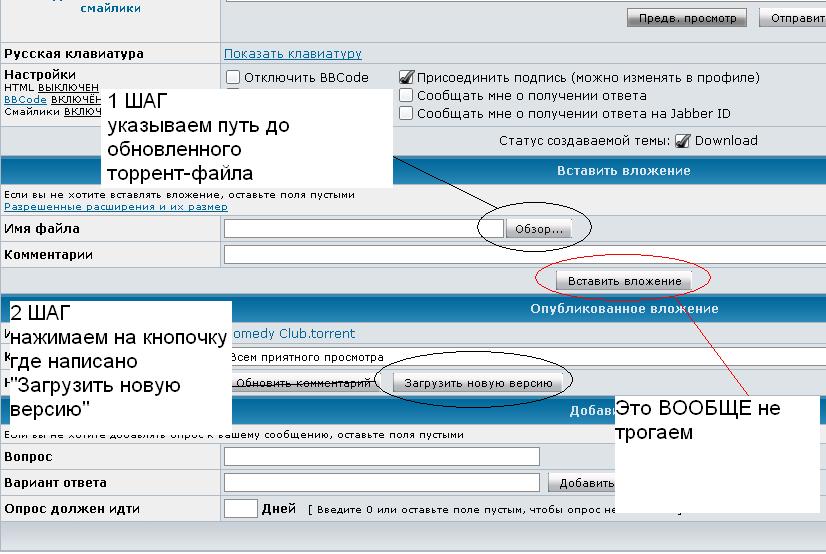Check 'Сообщать мне о получении ответа'
This screenshot has height=554, width=826.
(x=406, y=95)
